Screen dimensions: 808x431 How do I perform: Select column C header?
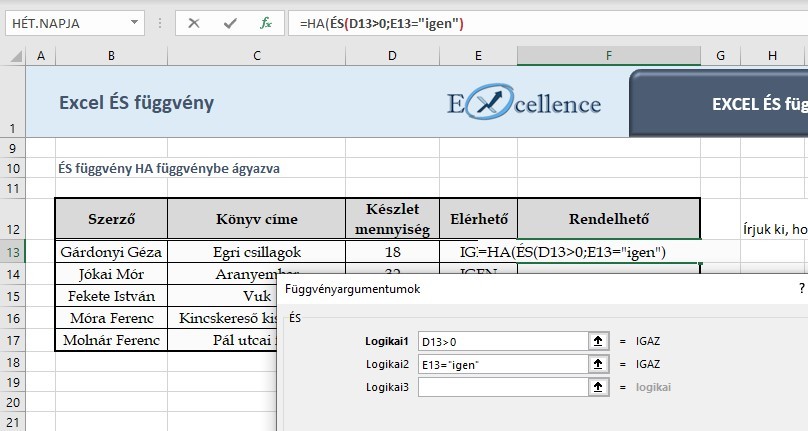257,56
